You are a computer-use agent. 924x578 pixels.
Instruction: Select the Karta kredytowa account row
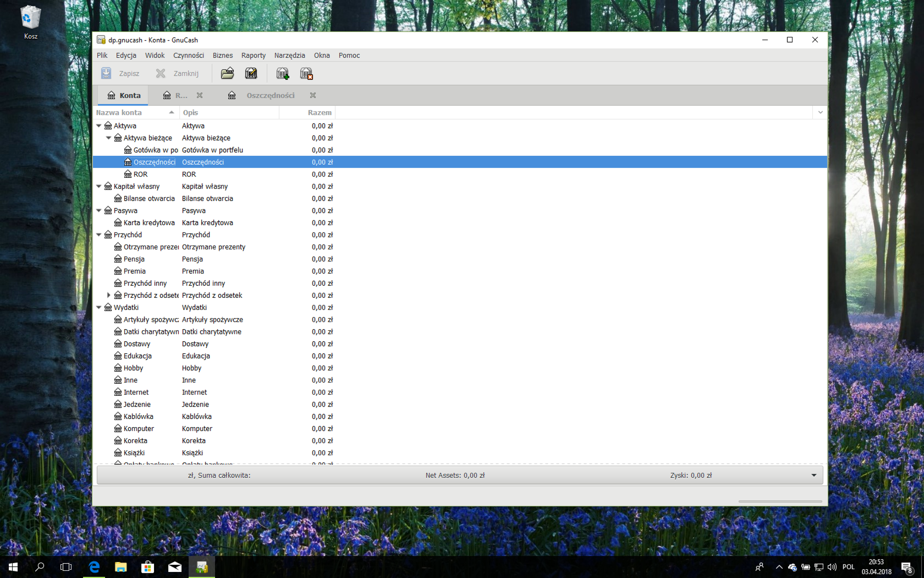click(x=149, y=223)
